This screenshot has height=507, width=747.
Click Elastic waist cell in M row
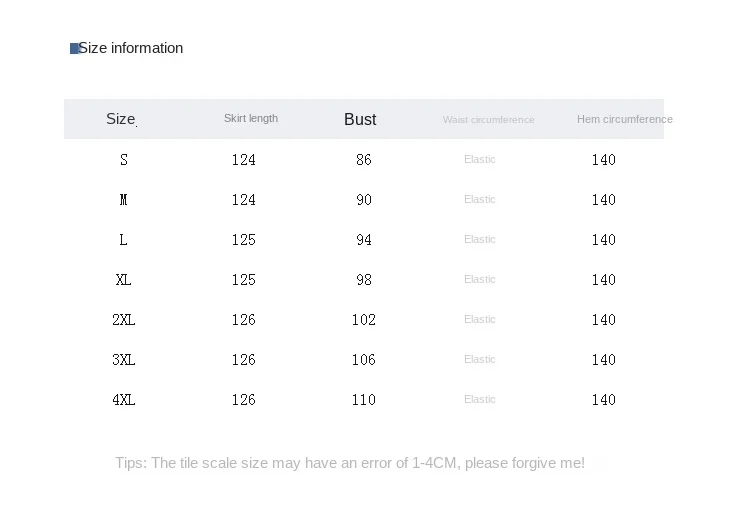click(x=480, y=199)
